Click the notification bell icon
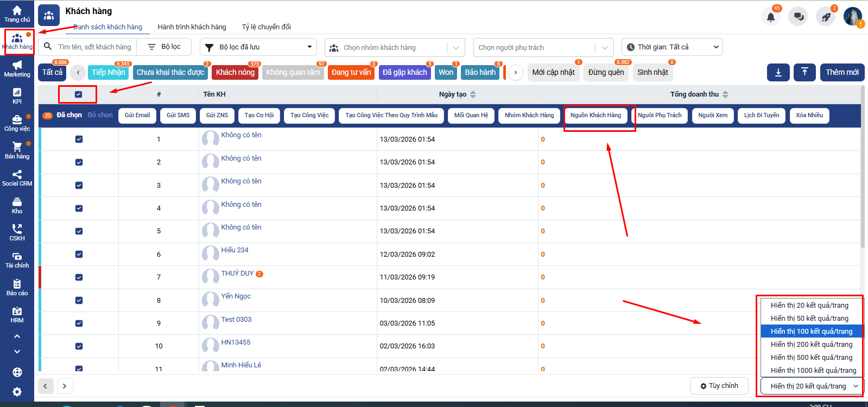The height and width of the screenshot is (407, 868). [x=770, y=17]
